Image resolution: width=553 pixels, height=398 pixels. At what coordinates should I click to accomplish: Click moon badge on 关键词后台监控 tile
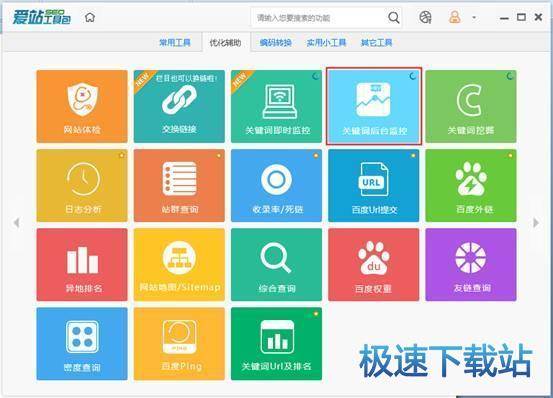click(413, 75)
